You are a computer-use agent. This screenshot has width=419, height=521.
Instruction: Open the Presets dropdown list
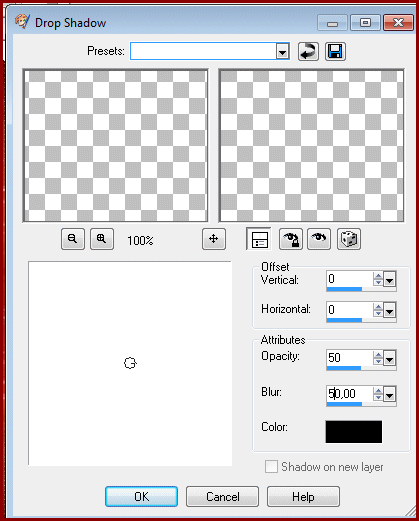click(x=282, y=52)
